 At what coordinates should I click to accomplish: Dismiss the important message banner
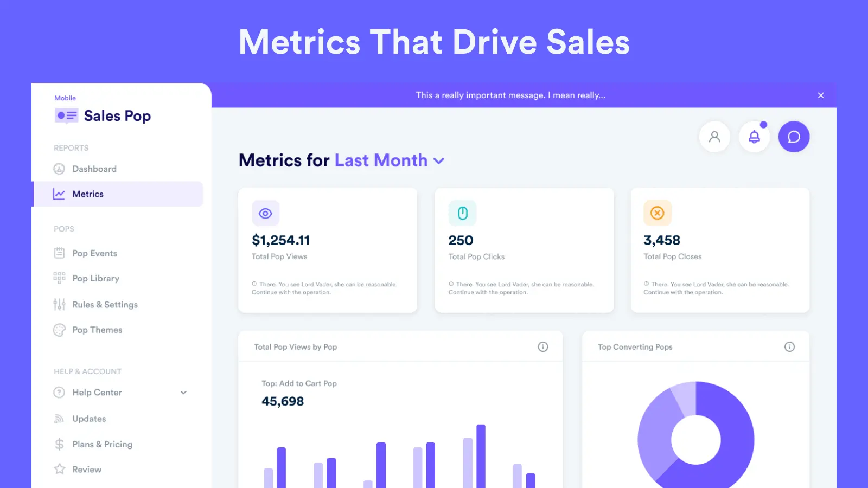821,95
